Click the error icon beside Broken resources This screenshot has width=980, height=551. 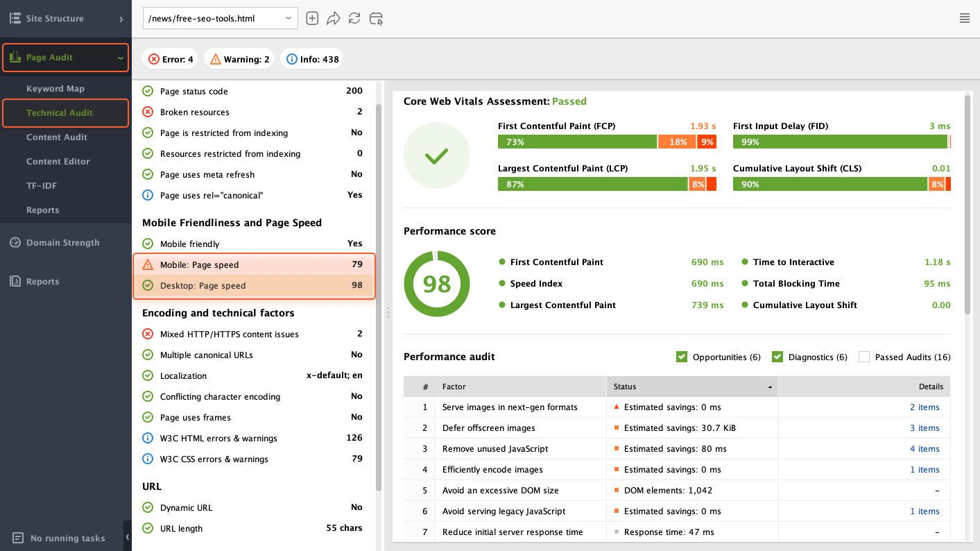tap(148, 112)
